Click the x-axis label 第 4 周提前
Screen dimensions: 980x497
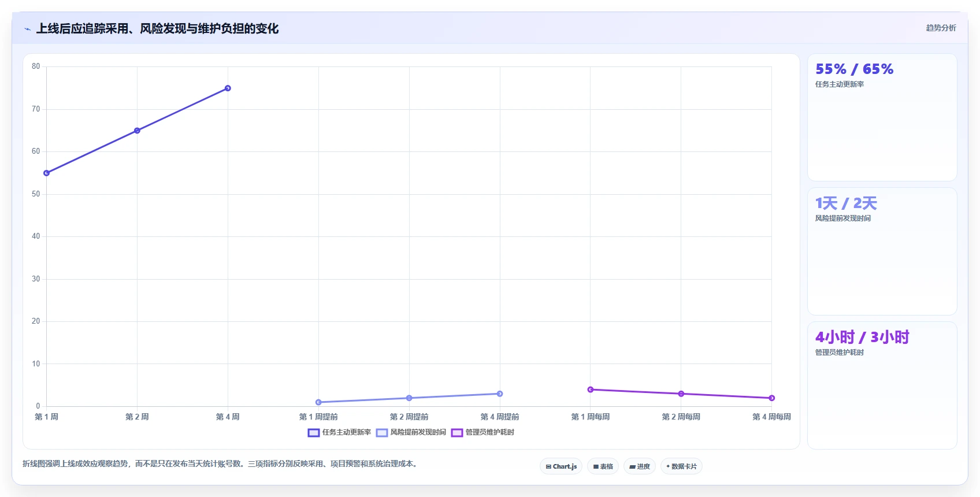(500, 417)
